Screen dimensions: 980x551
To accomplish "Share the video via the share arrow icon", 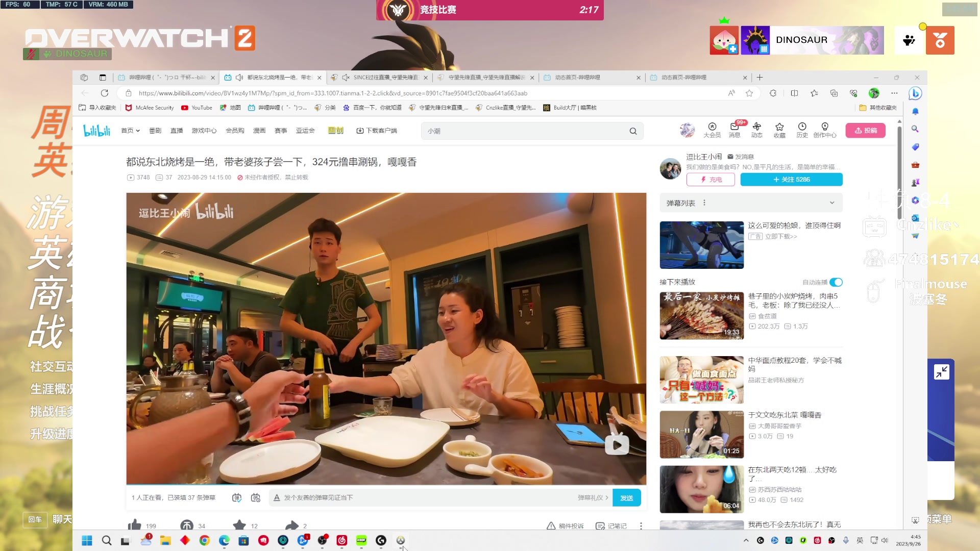I will pyautogui.click(x=291, y=525).
